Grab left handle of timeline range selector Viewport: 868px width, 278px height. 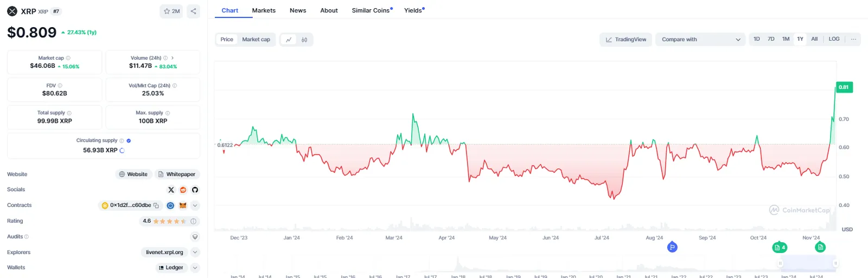click(780, 263)
